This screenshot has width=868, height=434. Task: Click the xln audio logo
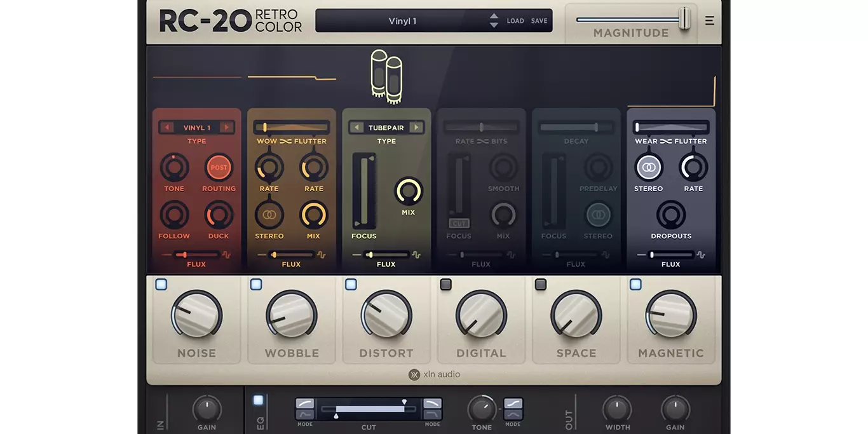pos(434,374)
